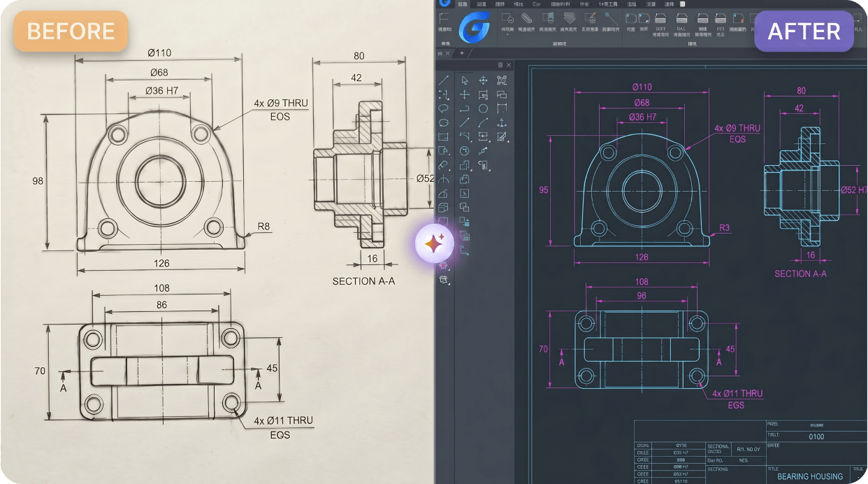Click the DAL ribbon button
The width and height of the screenshot is (868, 484).
(x=681, y=23)
